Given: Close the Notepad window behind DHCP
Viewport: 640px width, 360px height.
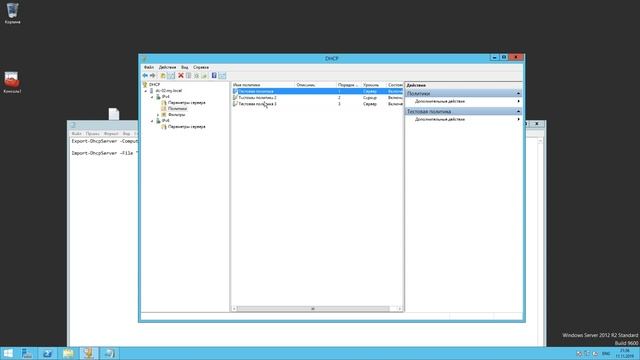Looking at the screenshot, I should click(537, 124).
